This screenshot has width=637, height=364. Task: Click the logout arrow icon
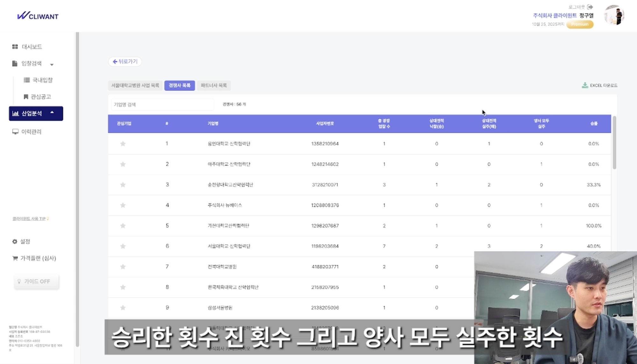click(x=590, y=7)
